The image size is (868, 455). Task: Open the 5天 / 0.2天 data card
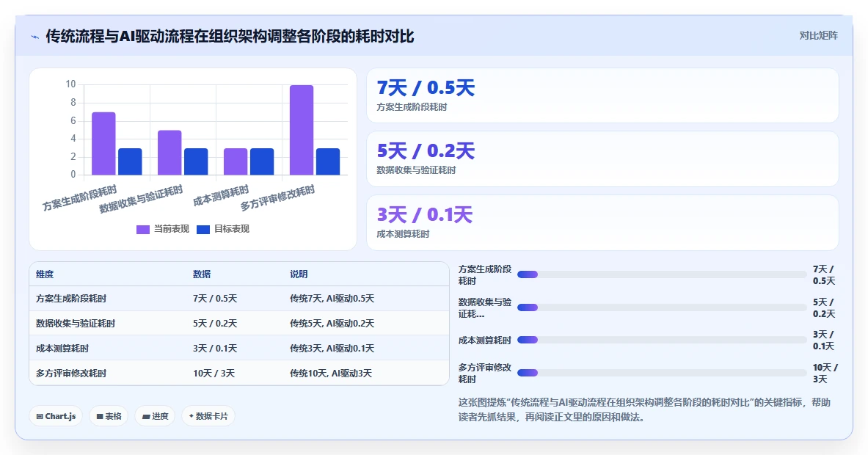(x=602, y=159)
